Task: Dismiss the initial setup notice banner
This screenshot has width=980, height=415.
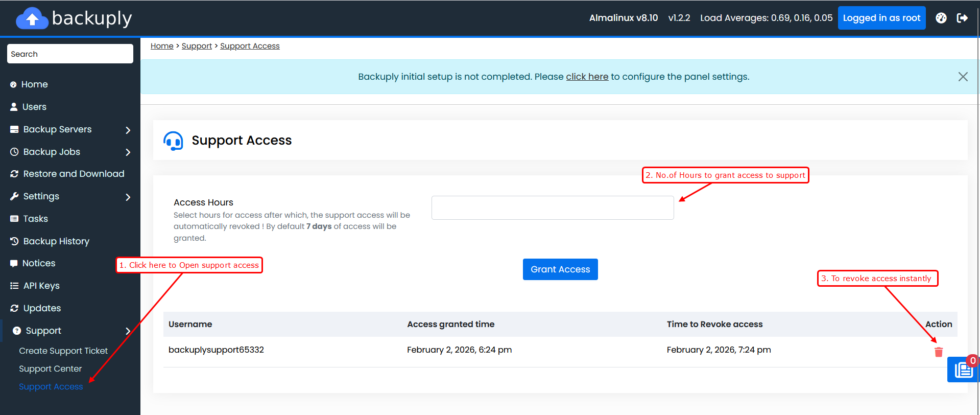Action: click(x=963, y=77)
